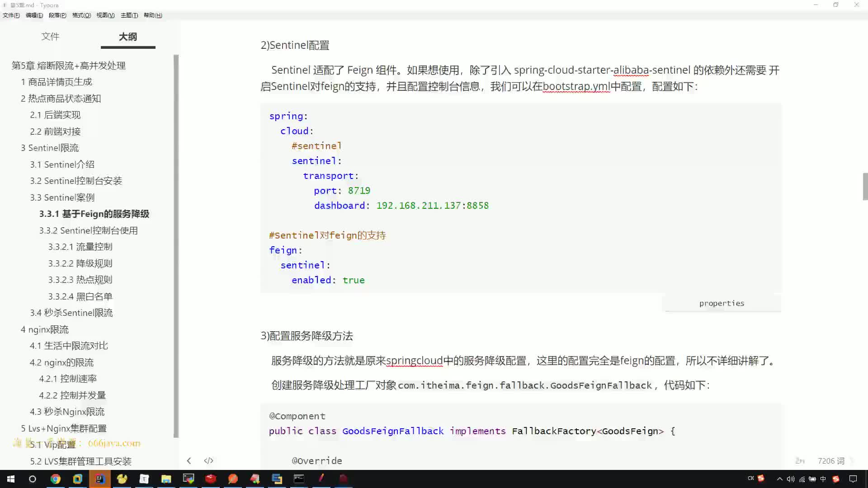The width and height of the screenshot is (868, 488).
Task: Open Cortana search circle on taskbar
Action: pos(33,479)
